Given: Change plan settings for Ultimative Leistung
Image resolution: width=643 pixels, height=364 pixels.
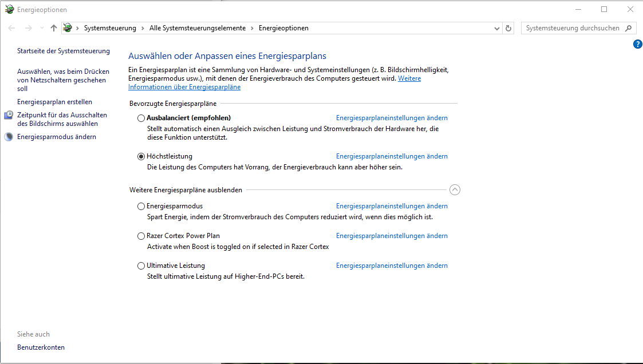Looking at the screenshot, I should point(392,266).
